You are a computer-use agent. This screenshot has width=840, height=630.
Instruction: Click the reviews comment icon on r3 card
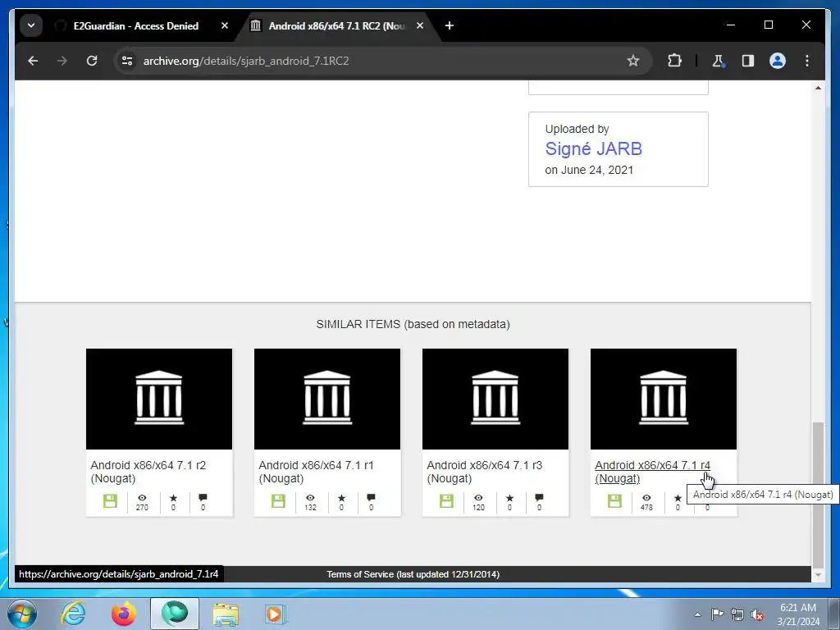[x=540, y=498]
